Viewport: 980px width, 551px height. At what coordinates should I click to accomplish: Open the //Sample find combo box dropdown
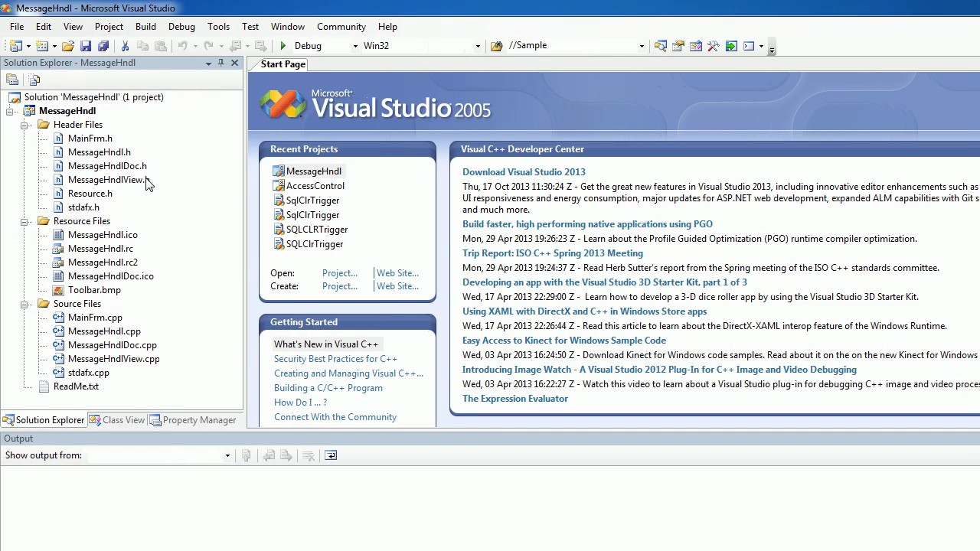[x=642, y=46]
